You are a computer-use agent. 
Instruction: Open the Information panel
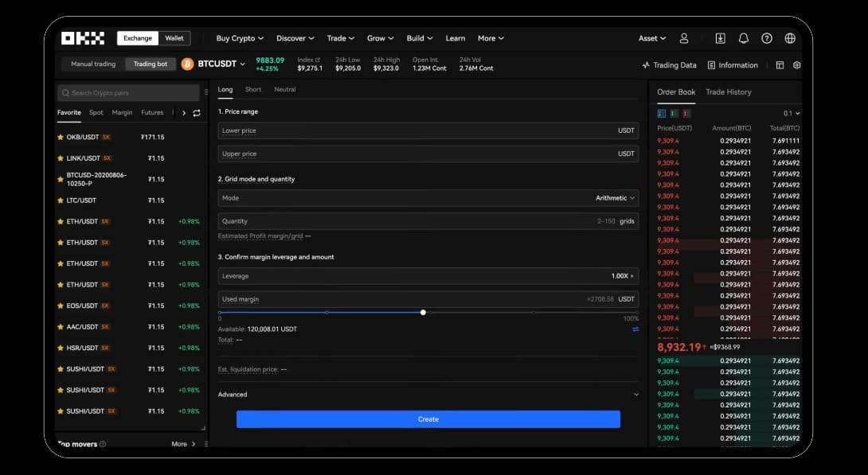pyautogui.click(x=732, y=64)
